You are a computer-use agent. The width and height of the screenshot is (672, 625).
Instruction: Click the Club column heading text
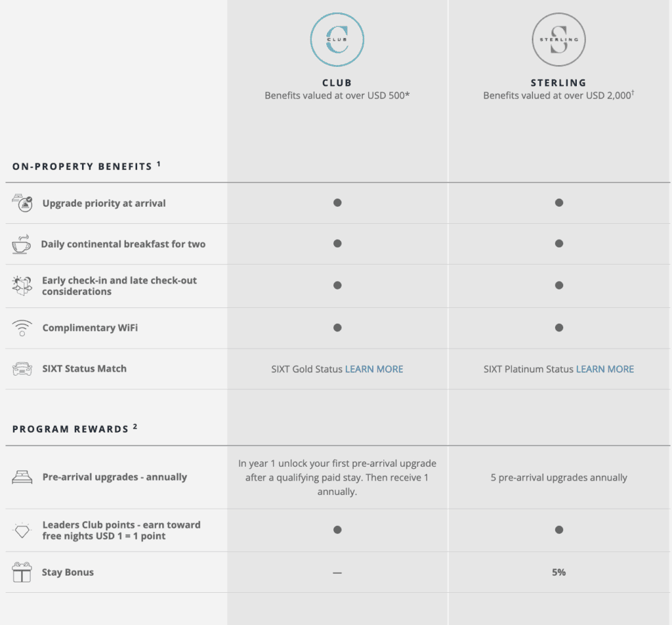[x=337, y=83]
